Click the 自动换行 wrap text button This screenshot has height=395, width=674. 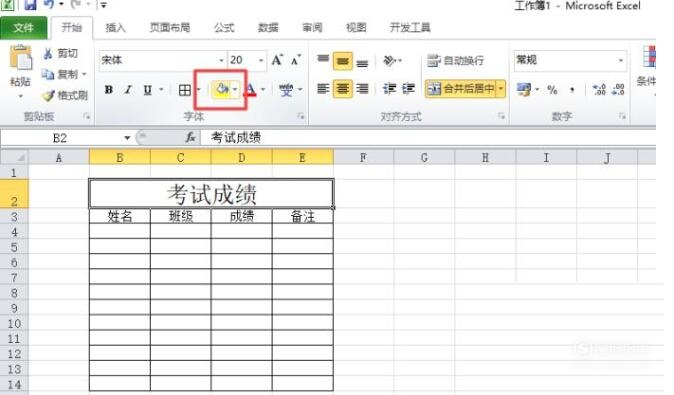pyautogui.click(x=456, y=61)
